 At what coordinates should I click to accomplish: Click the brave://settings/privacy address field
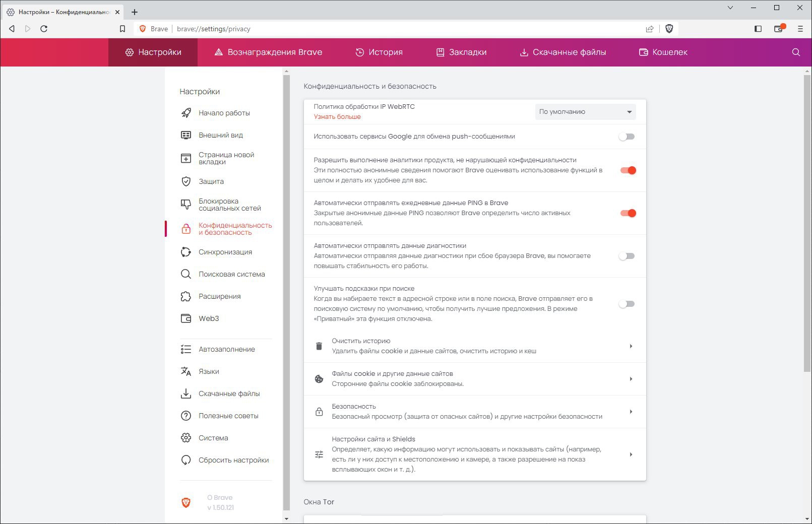click(214, 29)
